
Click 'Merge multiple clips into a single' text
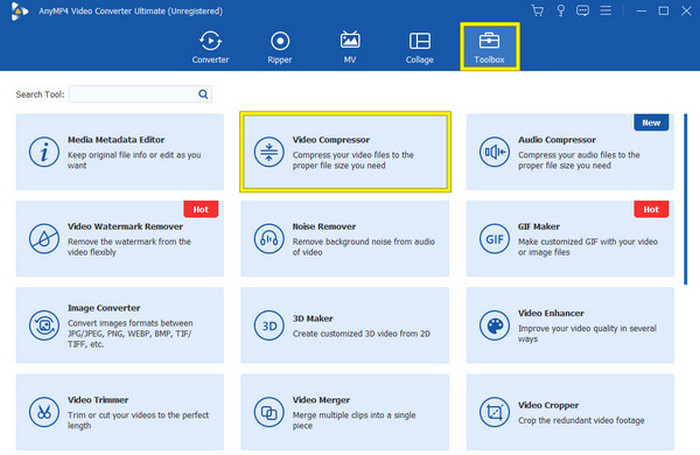(354, 415)
